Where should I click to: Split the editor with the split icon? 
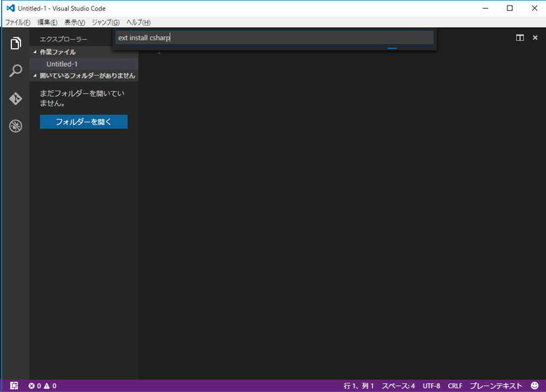(520, 37)
